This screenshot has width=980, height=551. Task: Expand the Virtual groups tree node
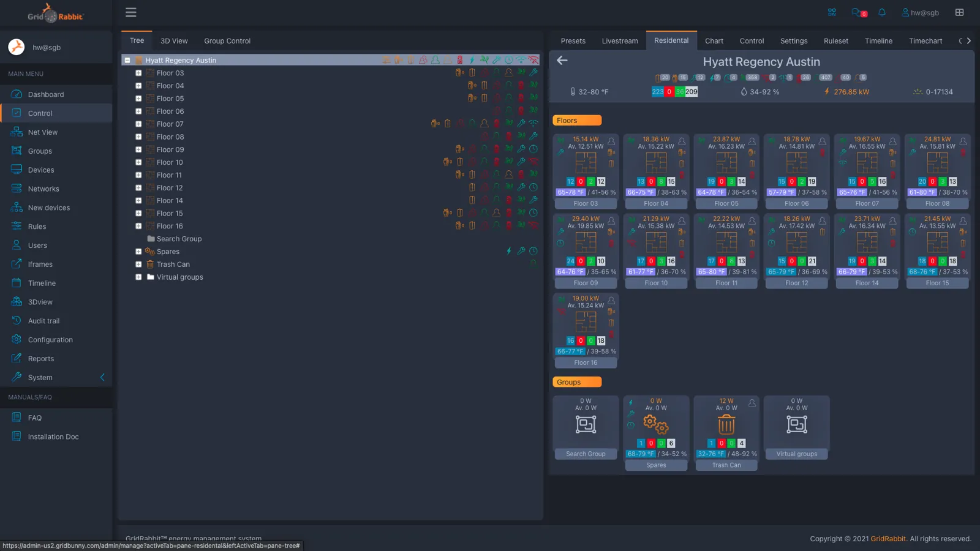coord(138,277)
